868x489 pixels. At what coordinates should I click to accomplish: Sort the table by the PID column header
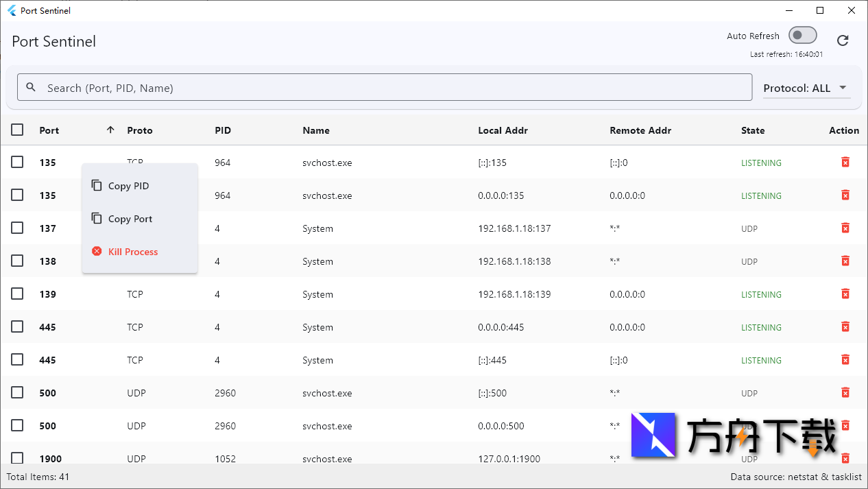(223, 130)
